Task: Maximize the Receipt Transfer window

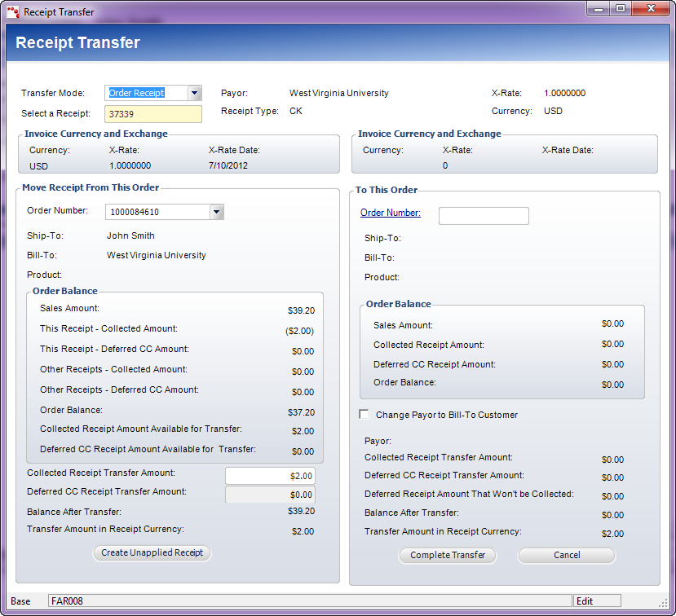Action: 621,8
